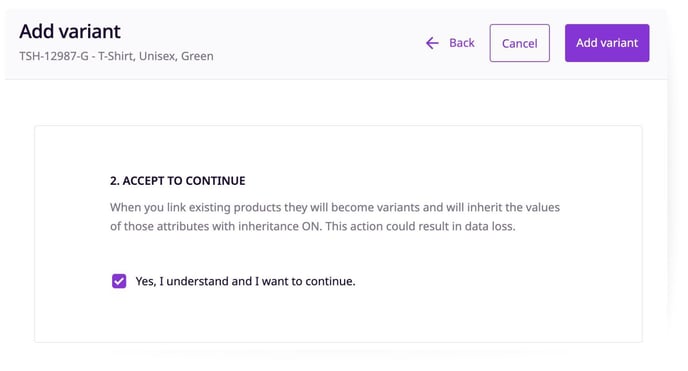
Task: Click the words 'existing products' in the paragraph
Action: 235,207
